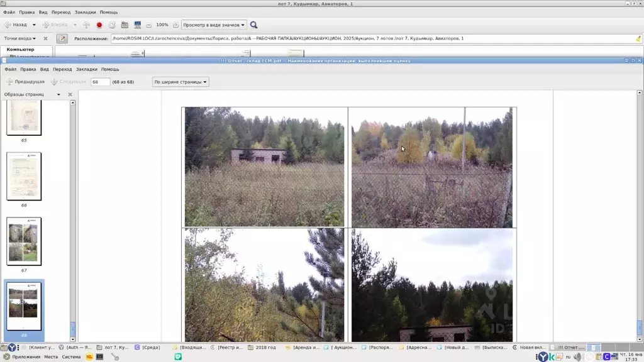Click the 'Предыдущая' page button
This screenshot has height=362, width=644.
click(25, 82)
